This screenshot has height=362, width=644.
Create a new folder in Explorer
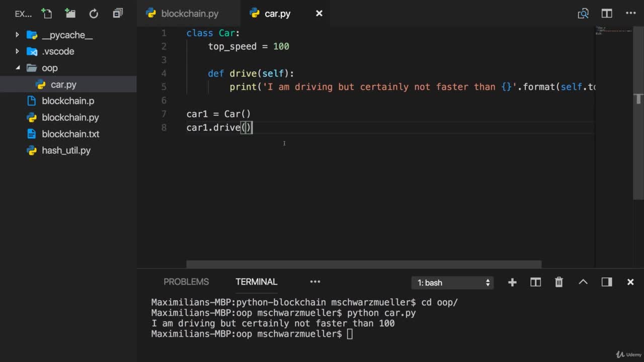70,14
